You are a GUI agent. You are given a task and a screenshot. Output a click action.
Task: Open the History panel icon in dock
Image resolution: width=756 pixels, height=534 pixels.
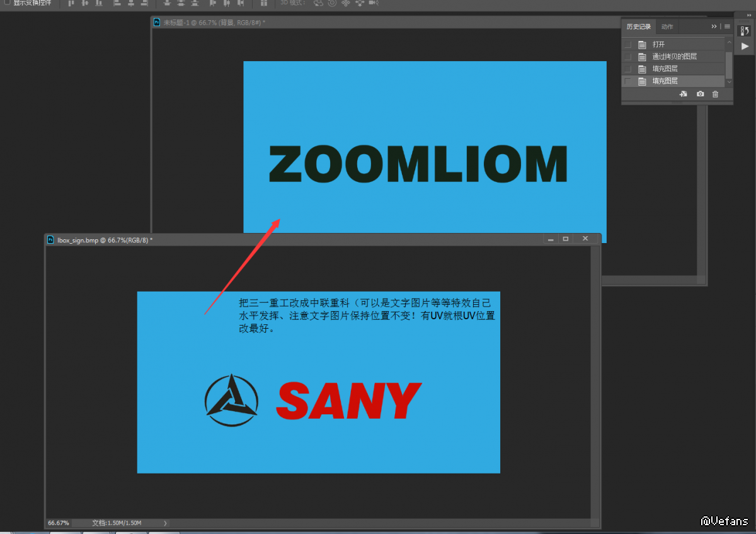coord(745,31)
